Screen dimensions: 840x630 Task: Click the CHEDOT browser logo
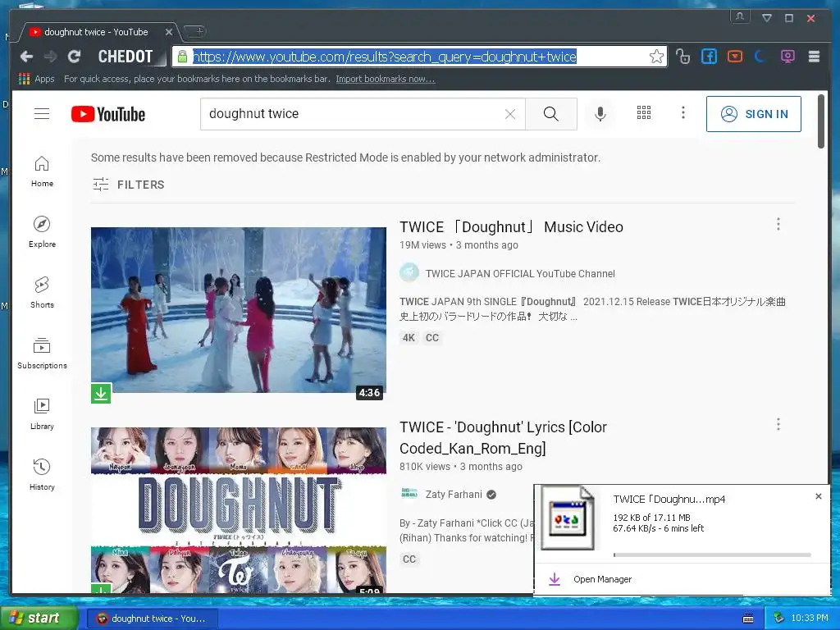(x=126, y=57)
